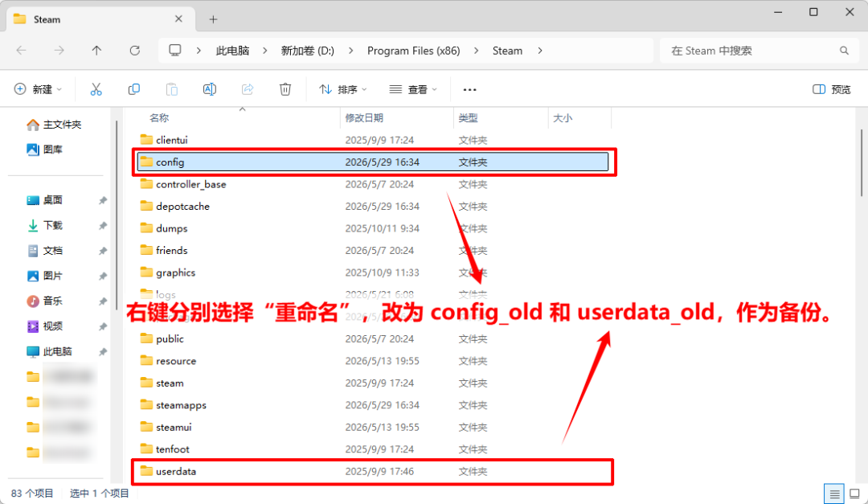The image size is (868, 504).
Task: Select the userdata folder
Action: (373, 472)
